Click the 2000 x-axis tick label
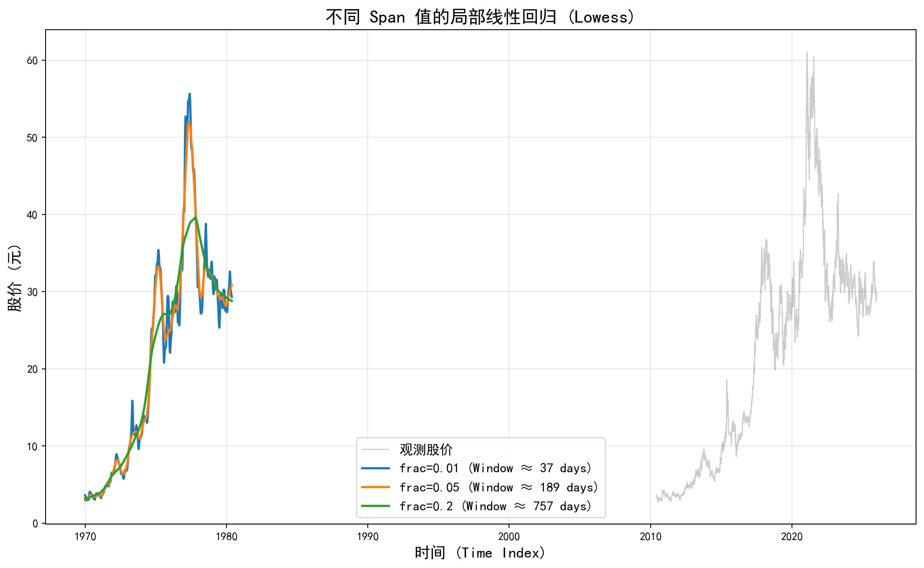Viewport: 924px width, 568px height. tap(509, 537)
